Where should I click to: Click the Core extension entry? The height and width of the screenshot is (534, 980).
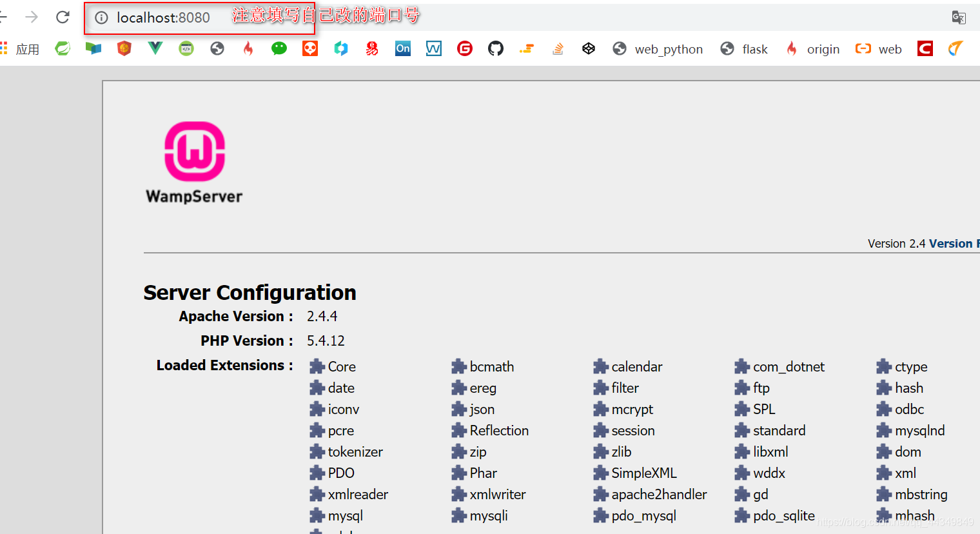[x=333, y=366]
